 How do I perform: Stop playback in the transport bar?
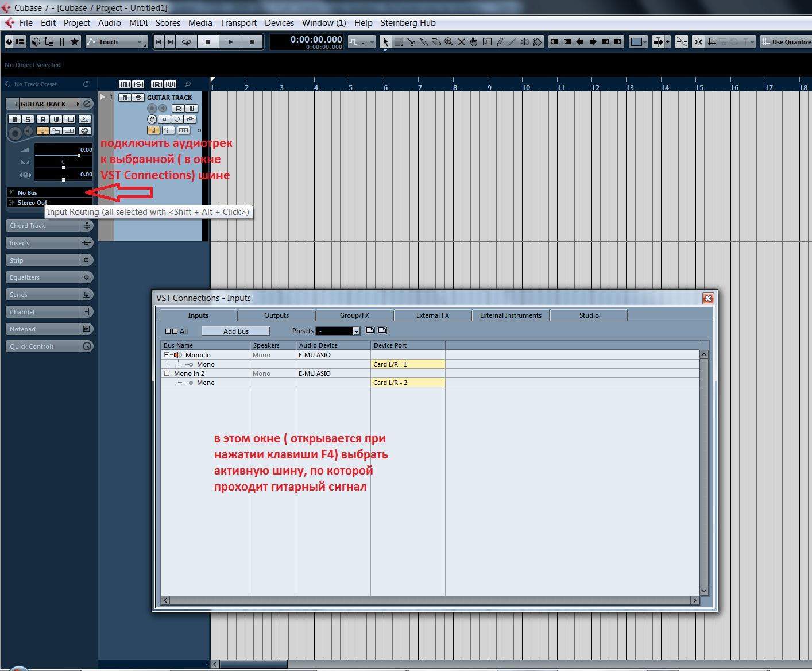[x=208, y=42]
